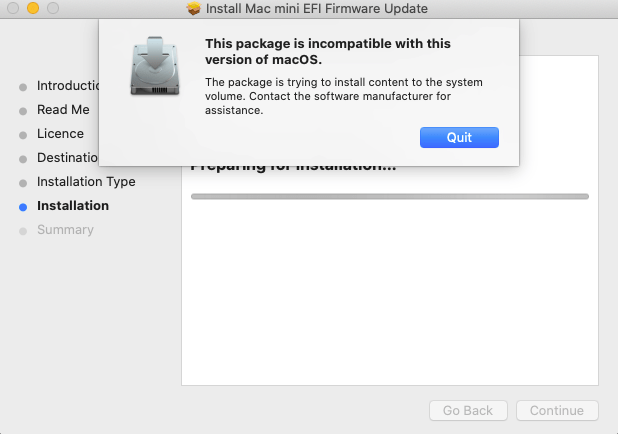Screen dimensions: 618x434
Task: Open the Read Me step label
Action: 63,110
